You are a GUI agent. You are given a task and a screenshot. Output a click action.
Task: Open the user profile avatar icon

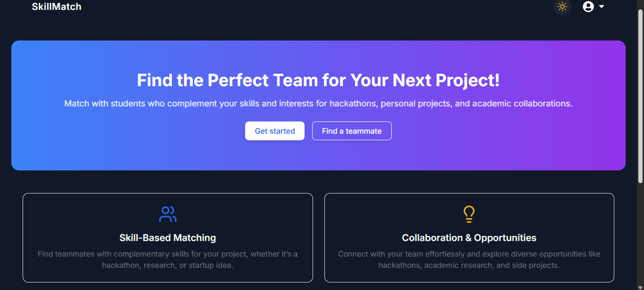point(588,7)
